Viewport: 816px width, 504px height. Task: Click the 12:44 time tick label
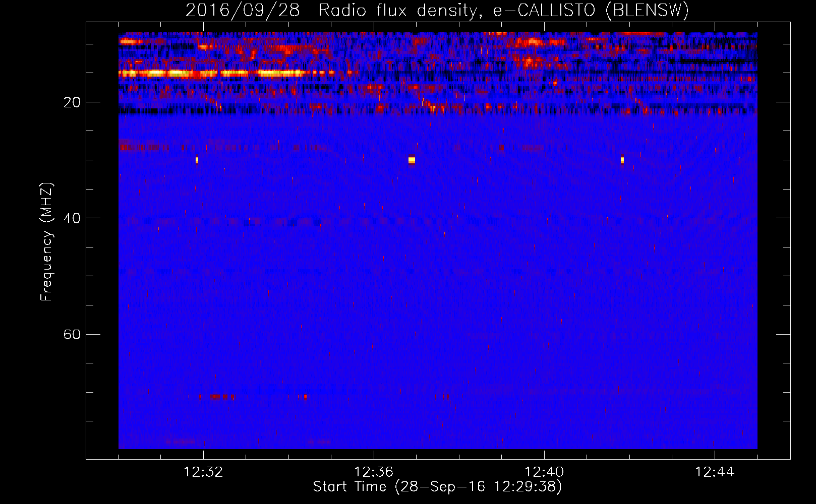pyautogui.click(x=715, y=472)
